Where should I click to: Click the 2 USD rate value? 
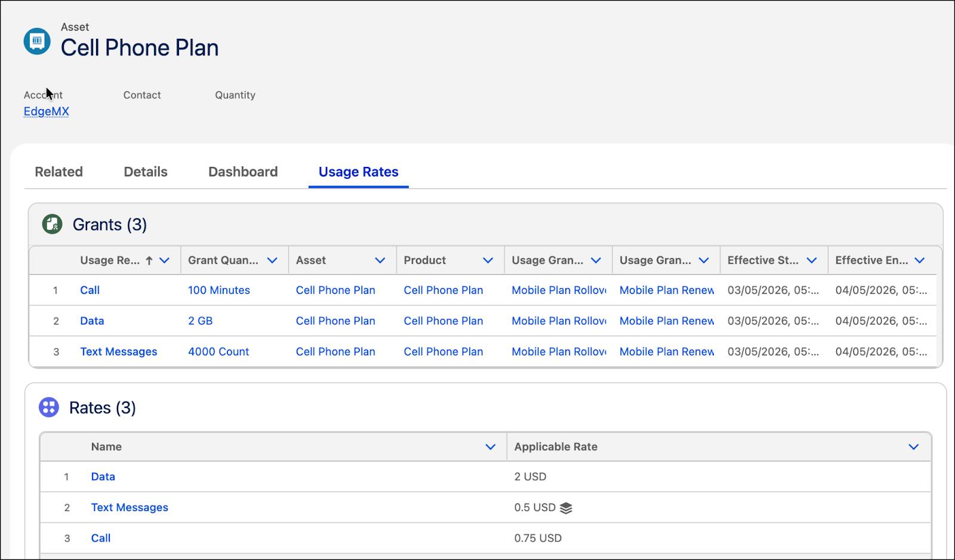tap(530, 477)
